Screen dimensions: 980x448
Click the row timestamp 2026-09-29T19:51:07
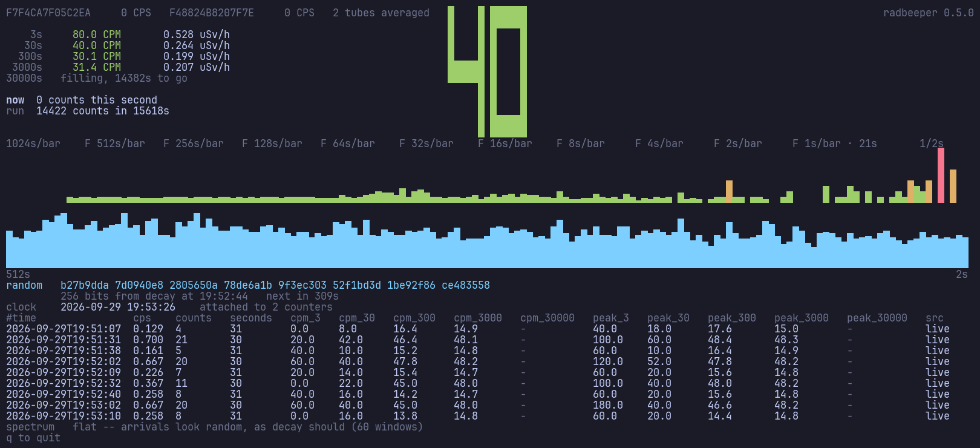[x=64, y=329]
